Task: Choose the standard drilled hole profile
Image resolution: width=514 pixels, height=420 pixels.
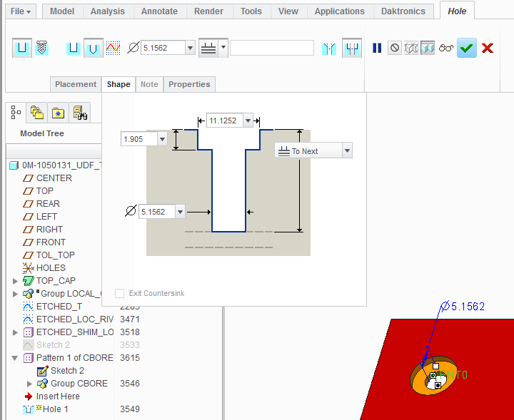Action: (x=93, y=48)
